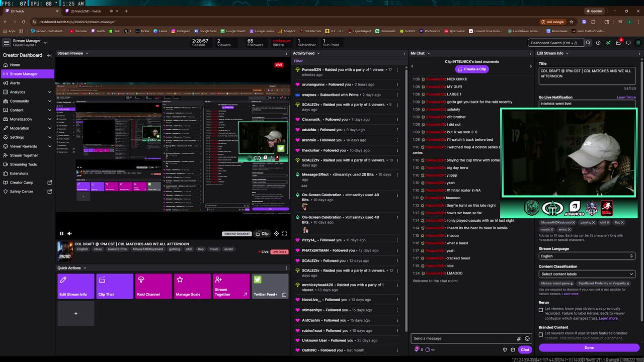This screenshot has height=362, width=644.
Task: Open stream preview player settings gear
Action: pos(276,233)
